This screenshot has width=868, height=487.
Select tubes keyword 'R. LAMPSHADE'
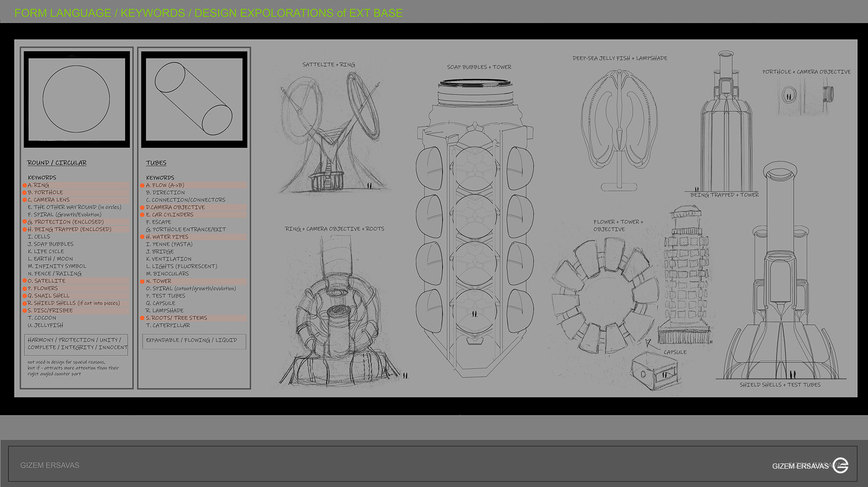164,311
